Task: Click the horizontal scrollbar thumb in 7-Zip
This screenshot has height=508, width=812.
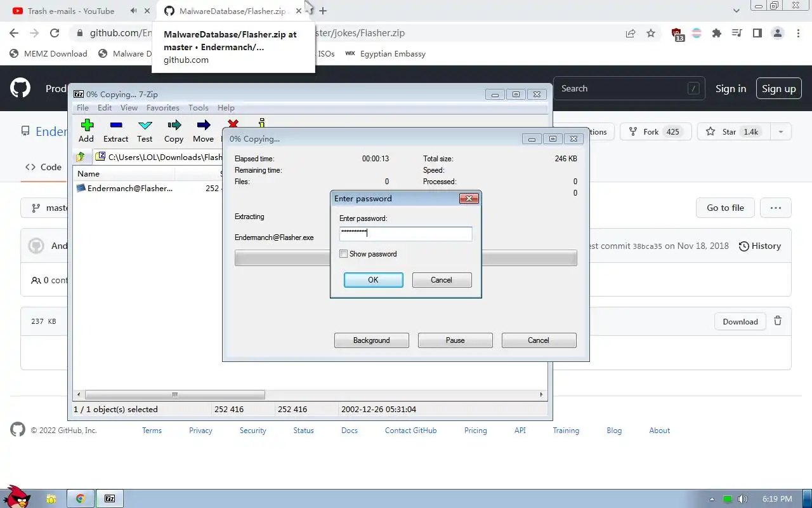Action: (174, 394)
